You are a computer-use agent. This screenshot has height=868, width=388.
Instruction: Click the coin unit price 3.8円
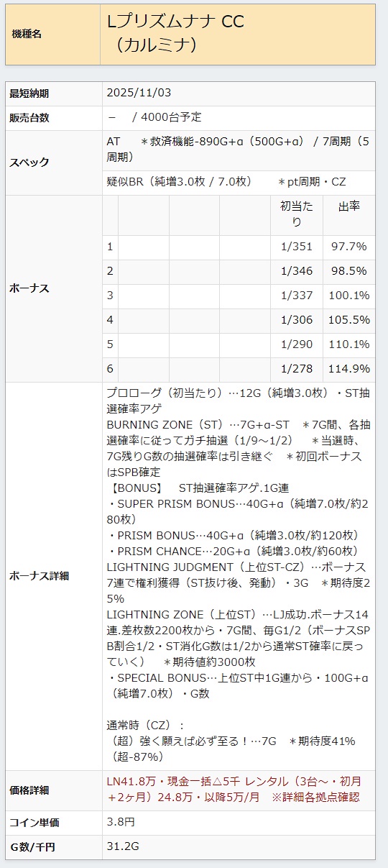point(121,822)
